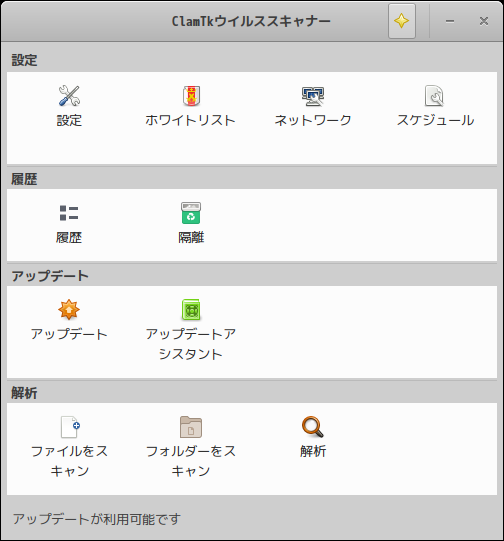Open the 設定 wrench-and-screwdriver icon
504x541 pixels.
tap(69, 95)
